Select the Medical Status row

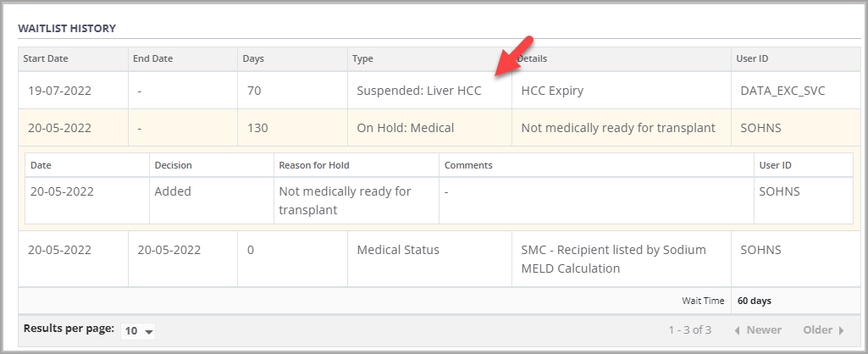tap(397, 250)
